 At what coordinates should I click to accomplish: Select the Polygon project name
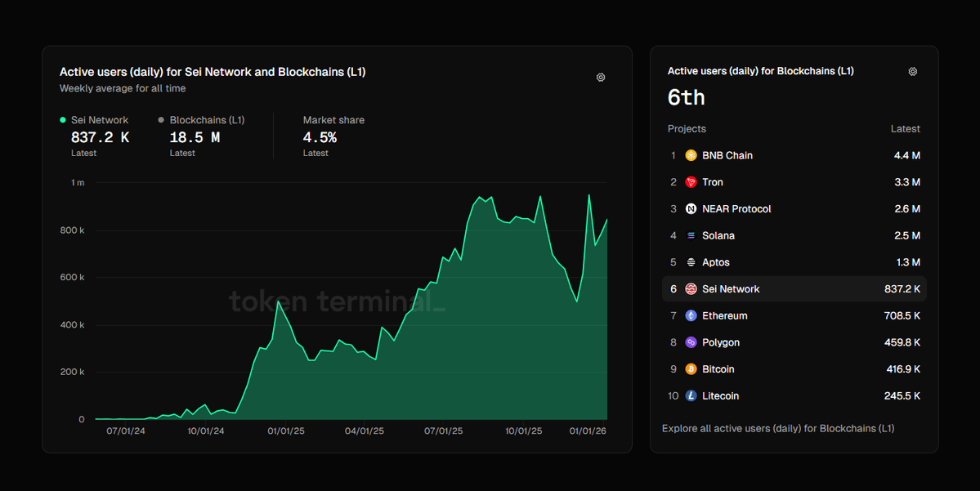pyautogui.click(x=721, y=342)
